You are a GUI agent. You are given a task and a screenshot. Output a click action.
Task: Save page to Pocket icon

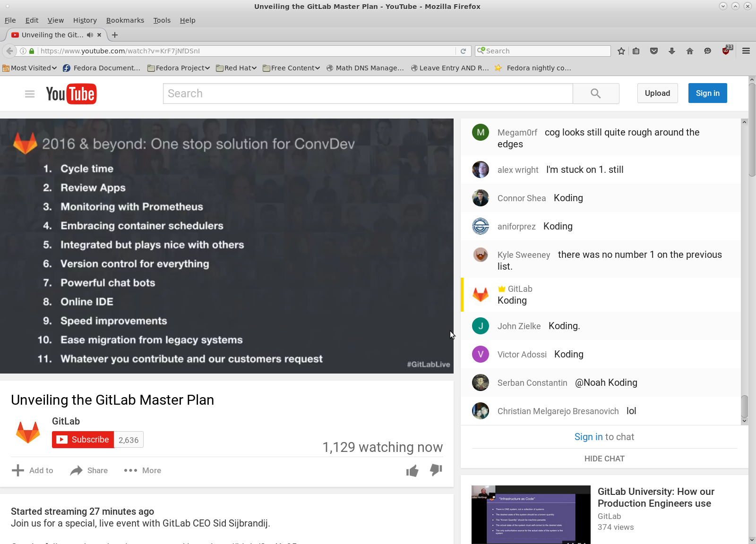click(654, 51)
